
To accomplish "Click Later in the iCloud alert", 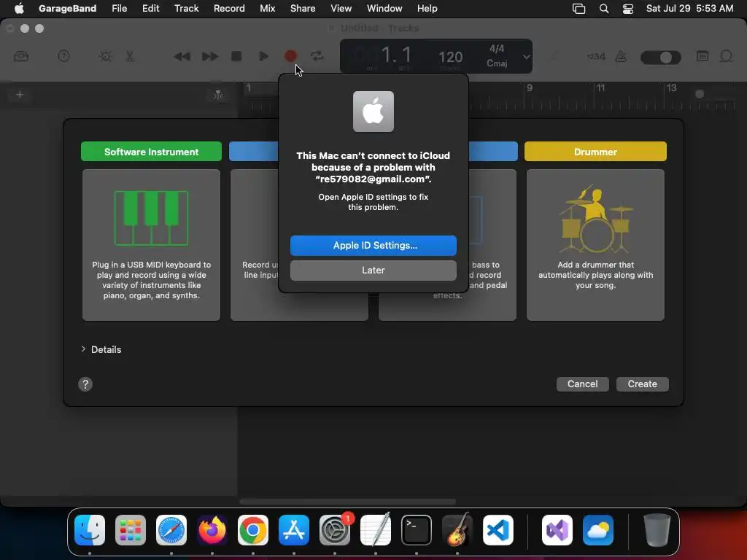I will 373,271.
